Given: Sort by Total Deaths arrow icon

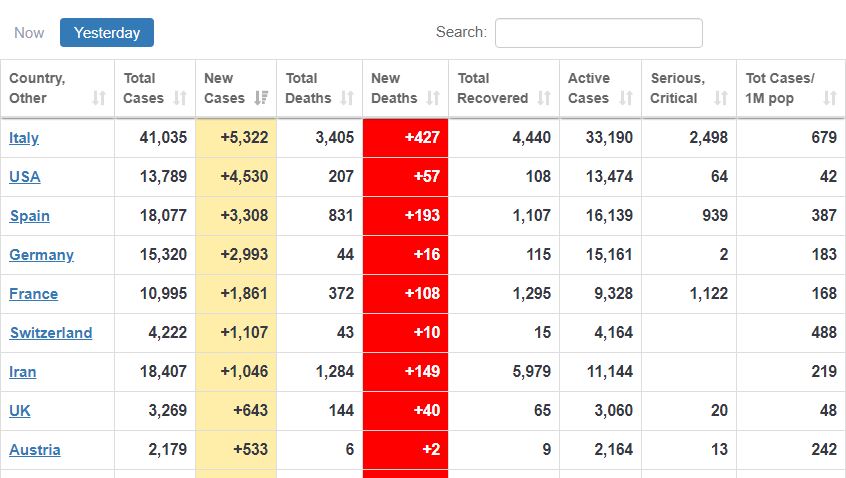Looking at the screenshot, I should tap(347, 98).
